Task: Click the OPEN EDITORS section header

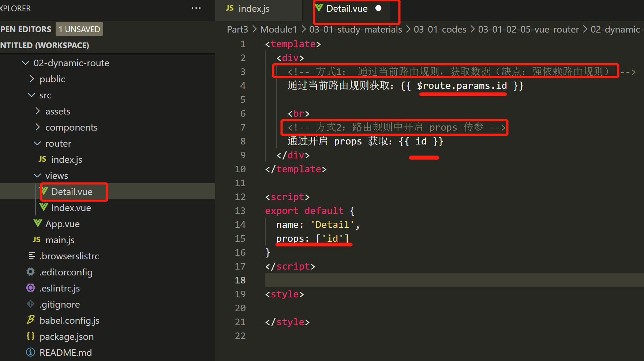Action: click(x=26, y=29)
